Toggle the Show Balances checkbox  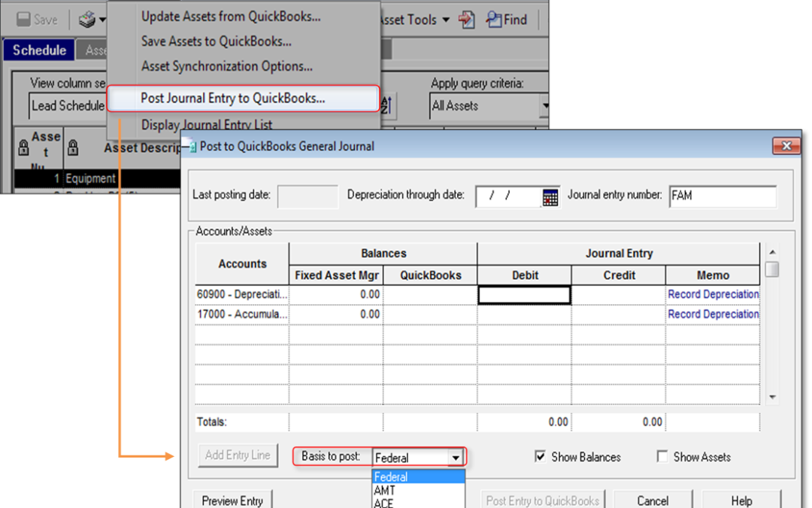(540, 457)
